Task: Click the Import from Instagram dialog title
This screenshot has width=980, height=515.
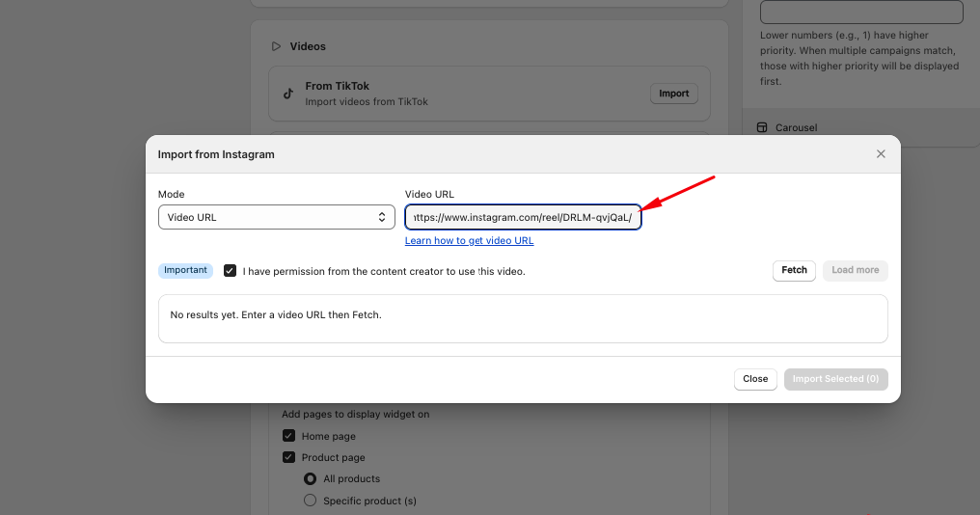Action: pyautogui.click(x=216, y=154)
